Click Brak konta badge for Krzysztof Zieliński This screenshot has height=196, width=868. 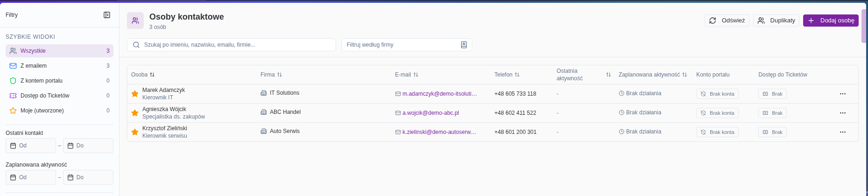(x=717, y=132)
